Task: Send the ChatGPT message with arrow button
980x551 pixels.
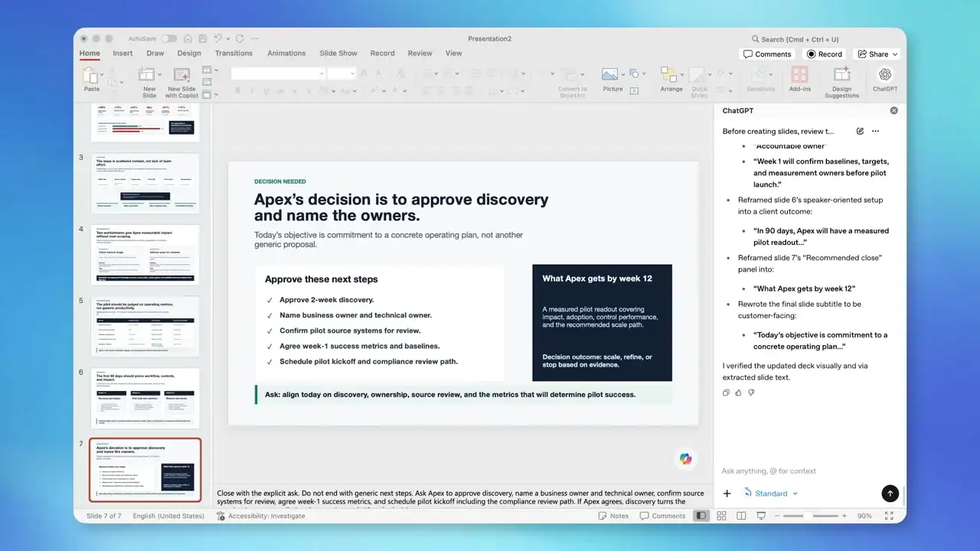Action: pos(889,494)
